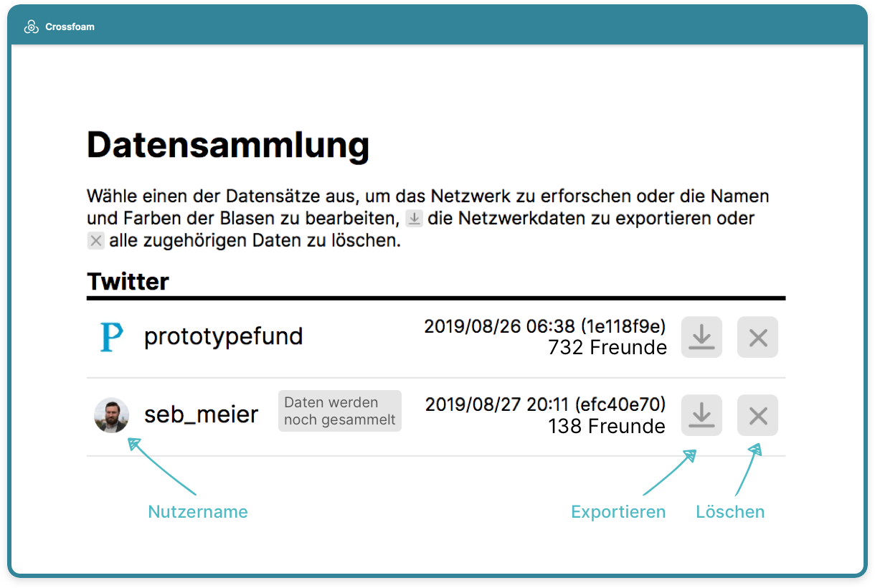The height and width of the screenshot is (588, 875).
Task: Click the 2019/08/27 20:11 timestamp of seb_meier
Action: [499, 404]
